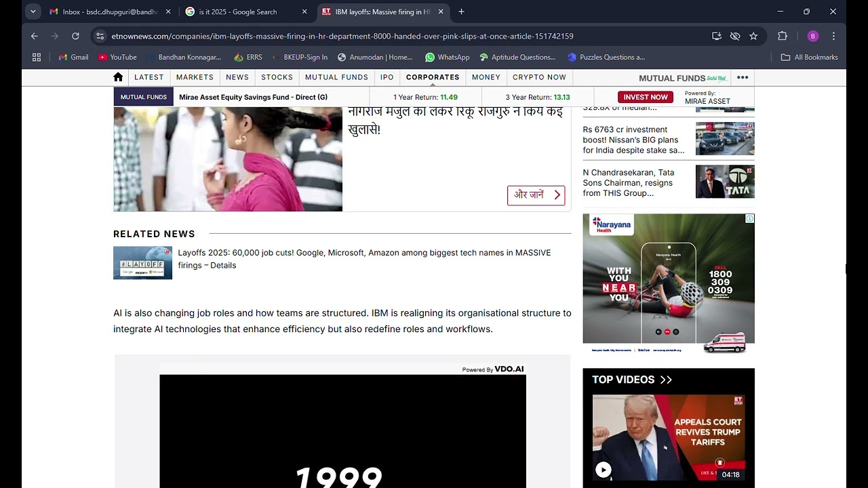View site information icon in address bar
868x488 pixels.
tap(100, 36)
